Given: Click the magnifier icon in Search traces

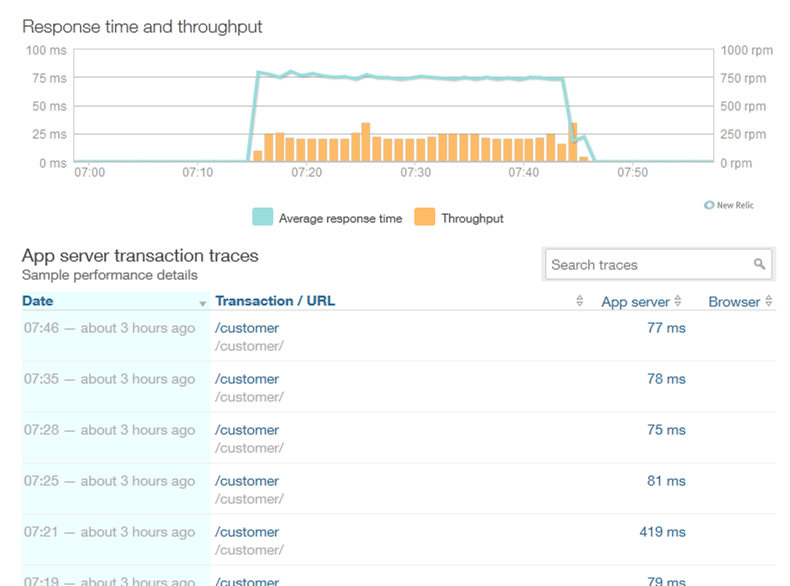Looking at the screenshot, I should coord(760,265).
